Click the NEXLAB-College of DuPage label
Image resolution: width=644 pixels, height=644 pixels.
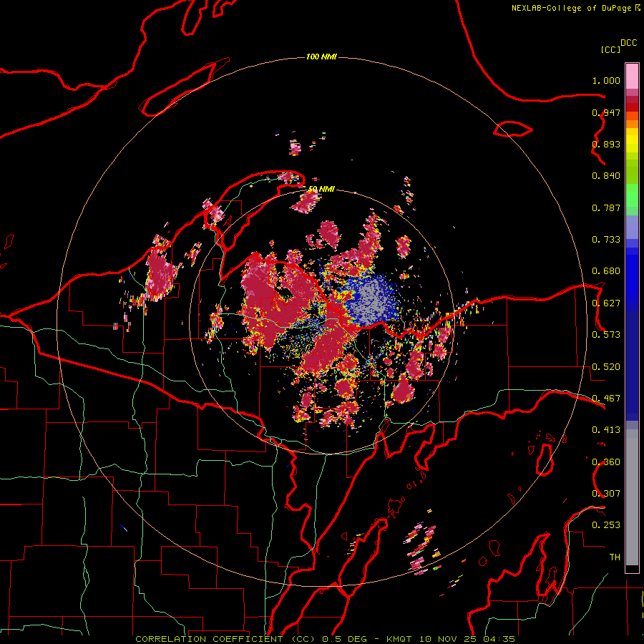point(571,8)
